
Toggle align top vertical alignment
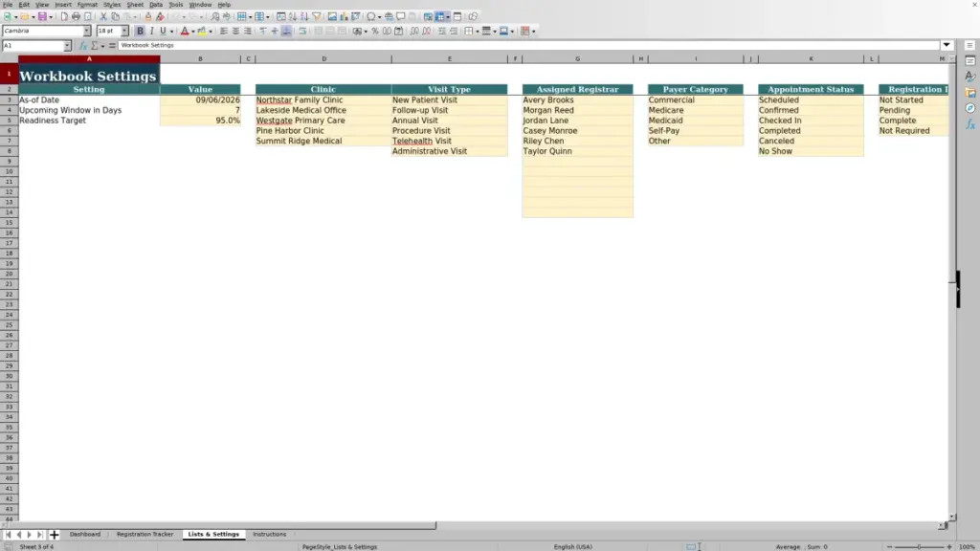262,32
